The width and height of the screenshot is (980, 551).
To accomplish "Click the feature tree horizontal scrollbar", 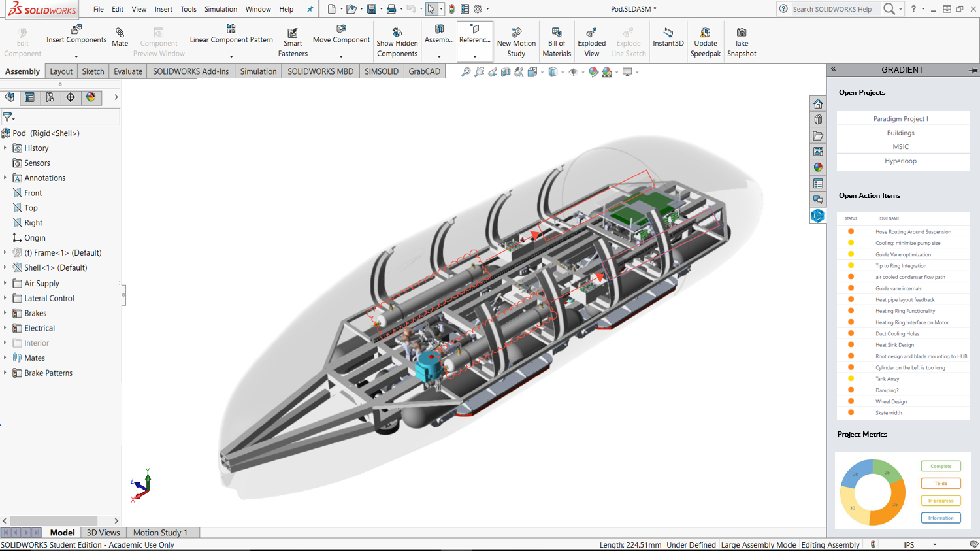I will pyautogui.click(x=54, y=521).
